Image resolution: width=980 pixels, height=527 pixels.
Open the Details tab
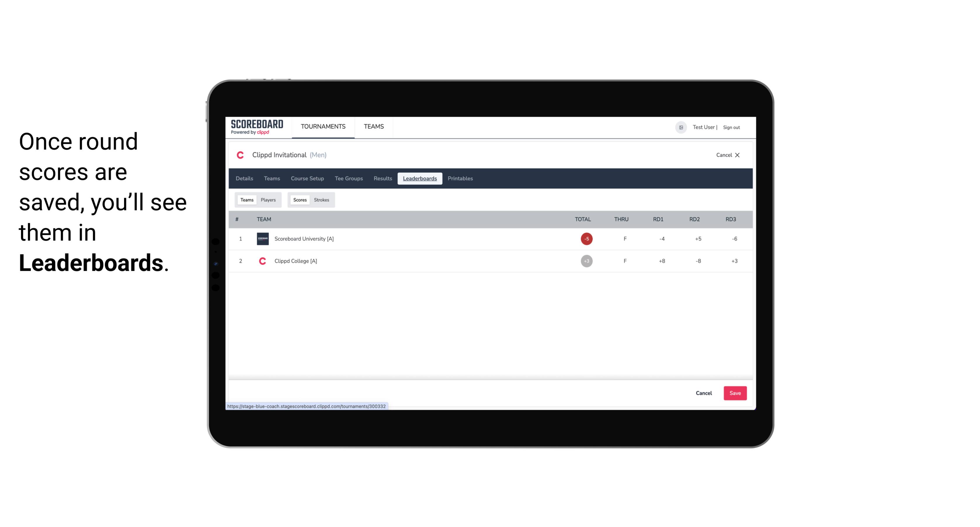(244, 179)
